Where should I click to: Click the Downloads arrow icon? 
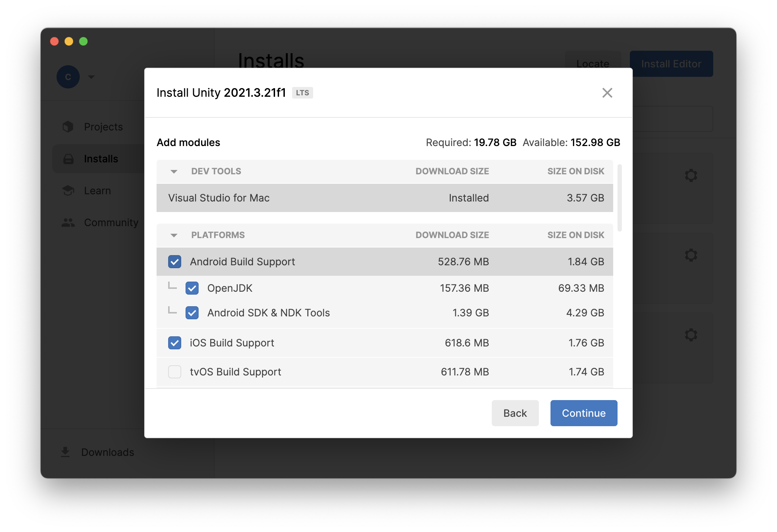(65, 452)
